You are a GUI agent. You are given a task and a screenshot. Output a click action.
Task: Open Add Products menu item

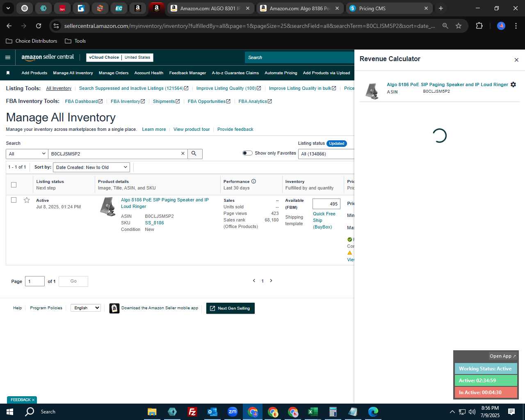coord(34,73)
